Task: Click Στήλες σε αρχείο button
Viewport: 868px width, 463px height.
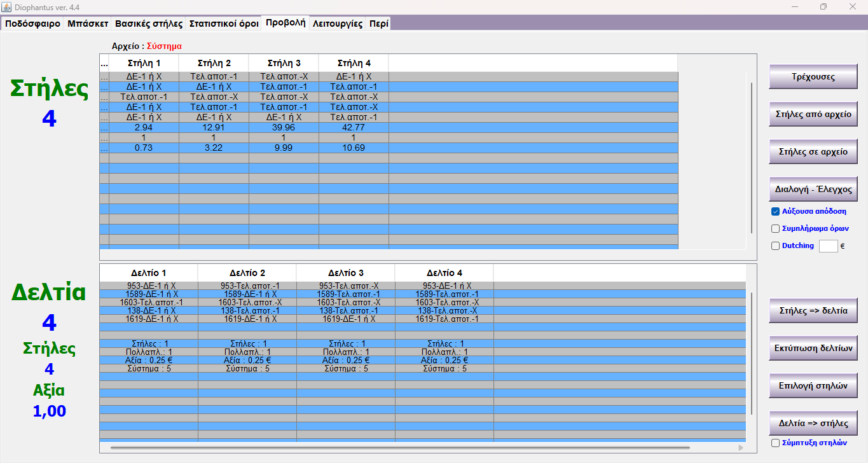Action: pos(813,152)
